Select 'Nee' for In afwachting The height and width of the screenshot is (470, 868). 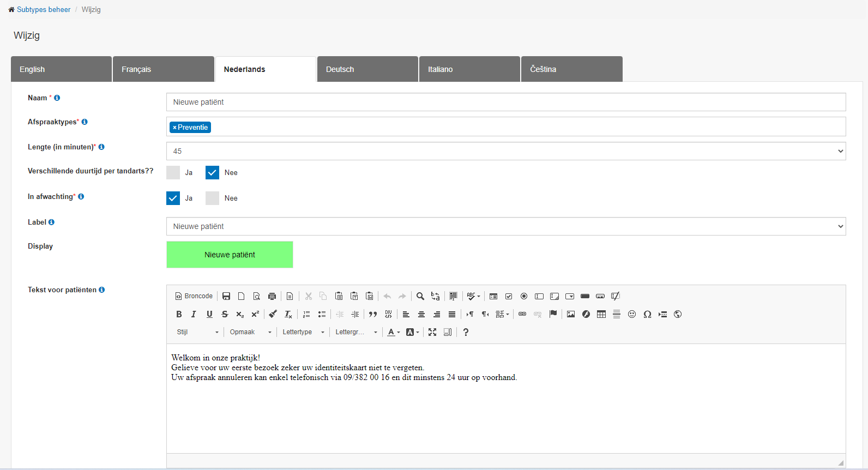click(212, 198)
